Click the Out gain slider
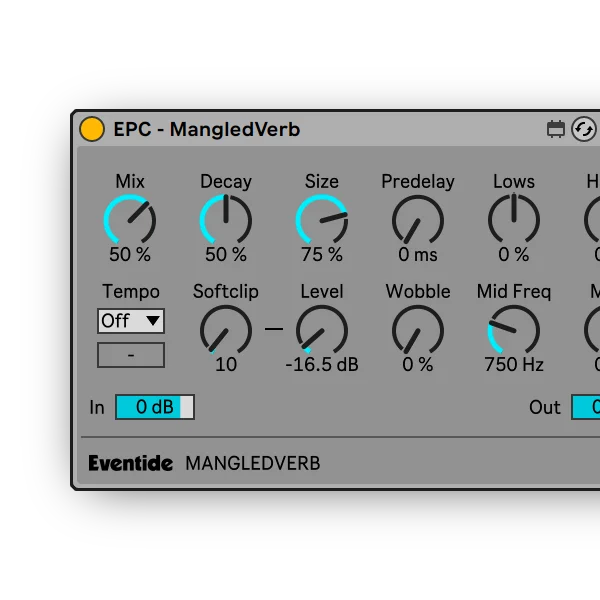Screen dimensions: 600x600 [585, 407]
